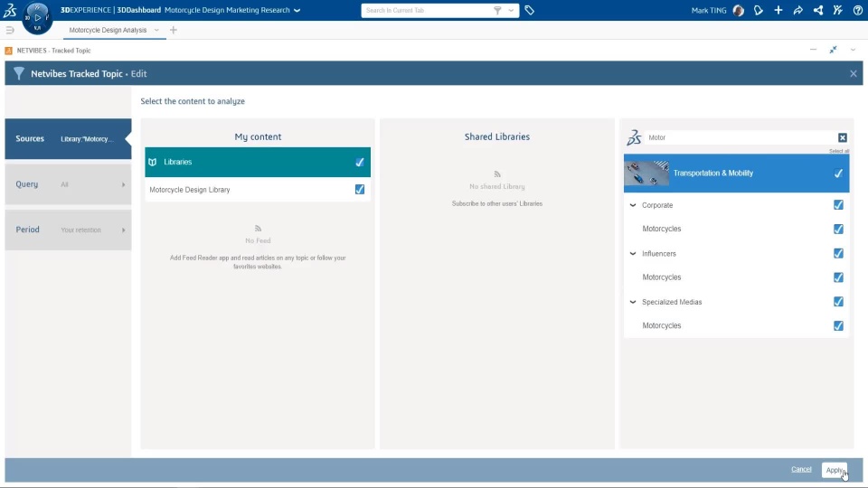Click the Libraries book icon
Screen dimensions: 868x488
point(153,162)
